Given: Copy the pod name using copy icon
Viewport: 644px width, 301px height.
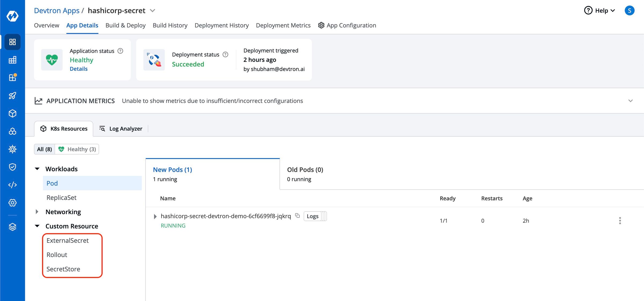Looking at the screenshot, I should [297, 216].
